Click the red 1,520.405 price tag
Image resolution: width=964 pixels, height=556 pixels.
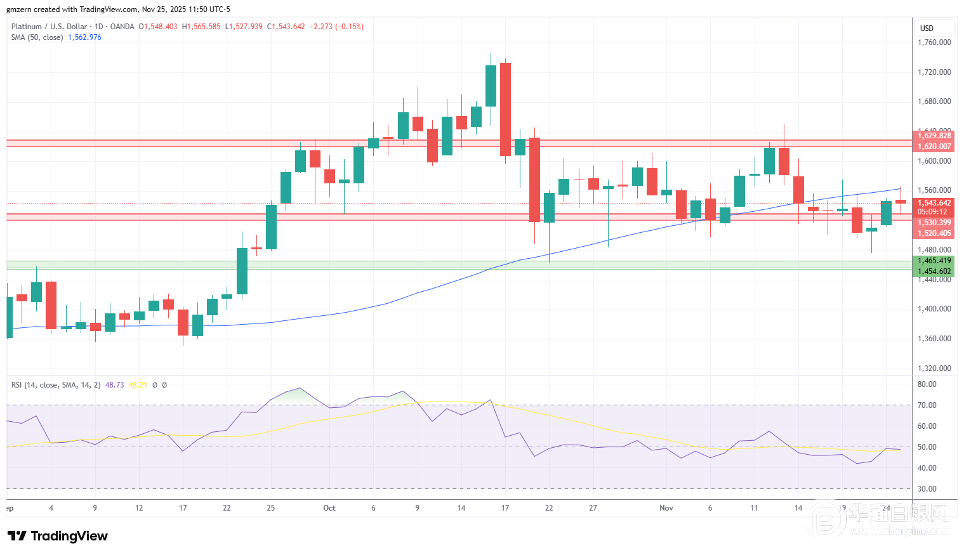[x=931, y=233]
